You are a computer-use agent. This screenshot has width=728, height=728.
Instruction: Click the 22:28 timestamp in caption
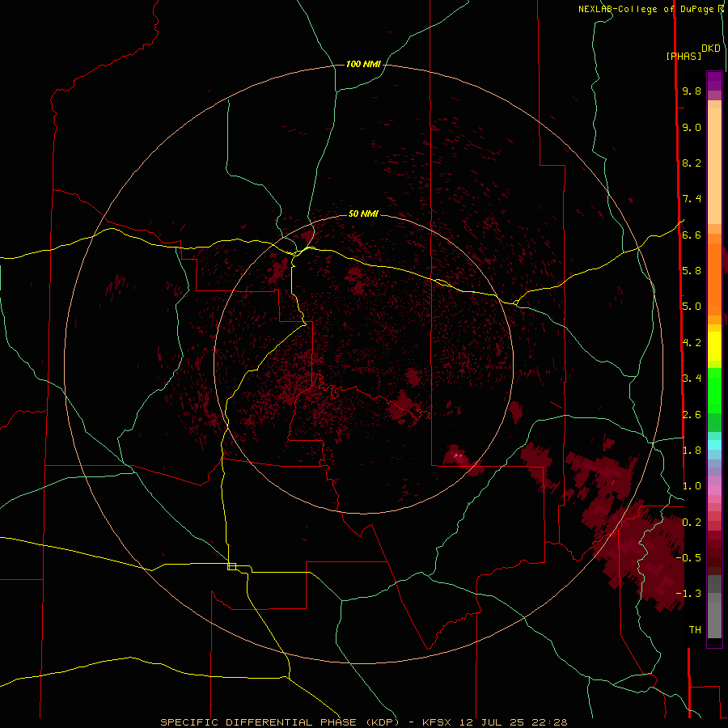pos(549,722)
